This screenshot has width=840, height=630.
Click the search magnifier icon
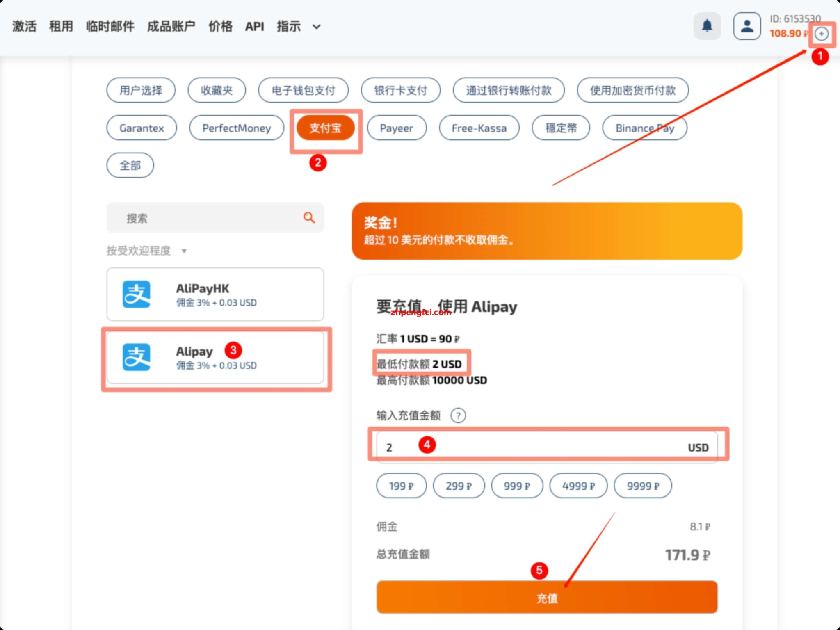click(309, 217)
